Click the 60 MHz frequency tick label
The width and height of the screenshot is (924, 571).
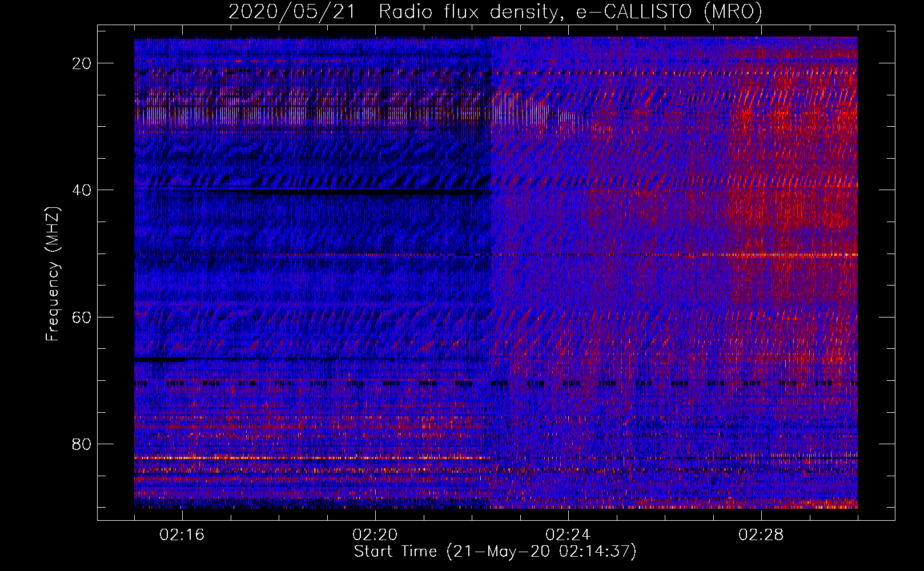(82, 317)
